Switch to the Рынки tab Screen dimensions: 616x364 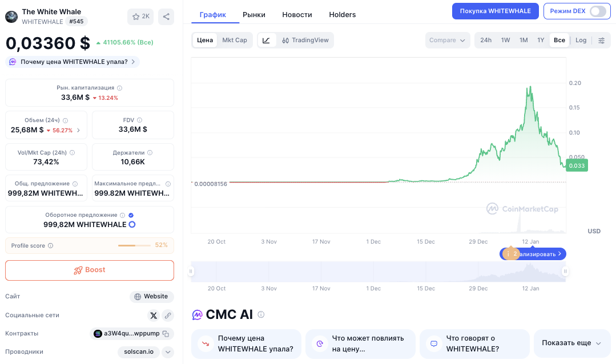point(254,15)
